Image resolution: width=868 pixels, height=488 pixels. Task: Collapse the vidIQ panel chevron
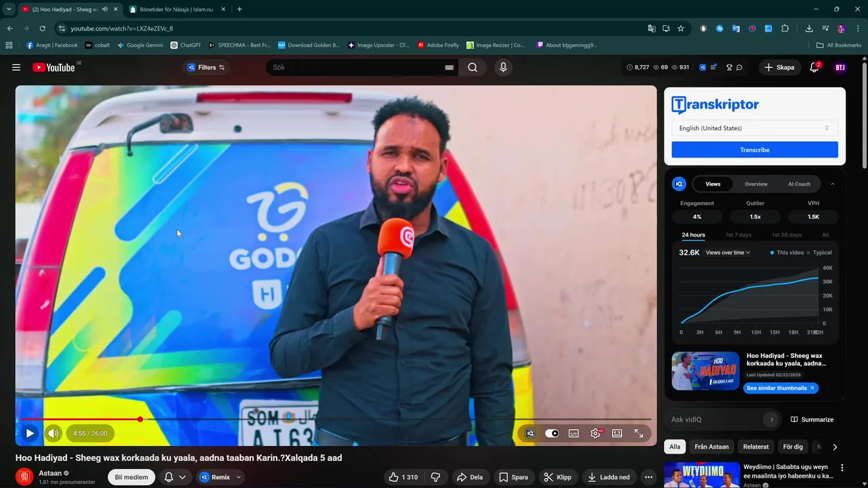pos(833,184)
